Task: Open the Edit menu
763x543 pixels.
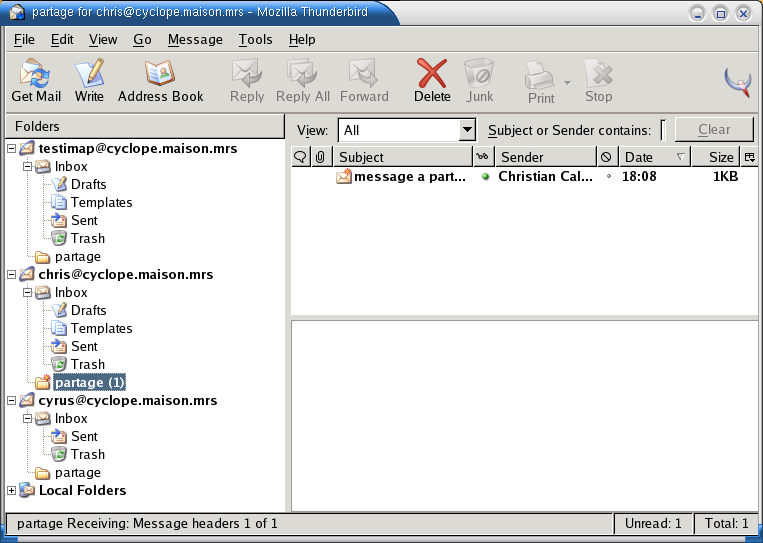Action: click(62, 39)
